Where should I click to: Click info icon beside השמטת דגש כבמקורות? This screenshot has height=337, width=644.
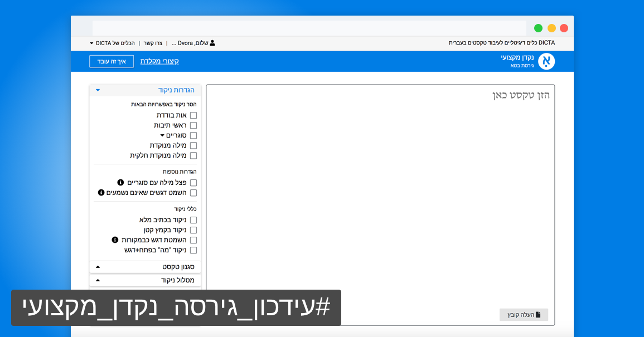[115, 240]
